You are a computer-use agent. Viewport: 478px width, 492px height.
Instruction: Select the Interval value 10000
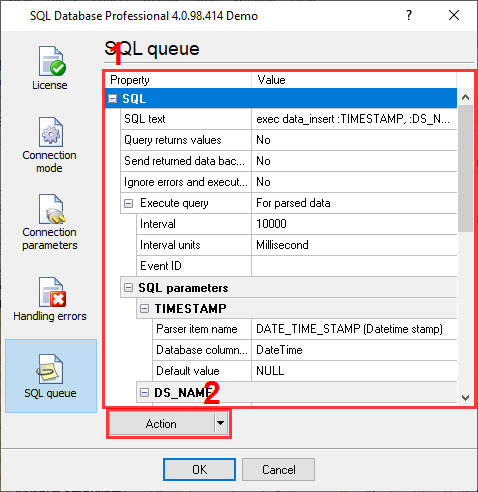click(354, 224)
